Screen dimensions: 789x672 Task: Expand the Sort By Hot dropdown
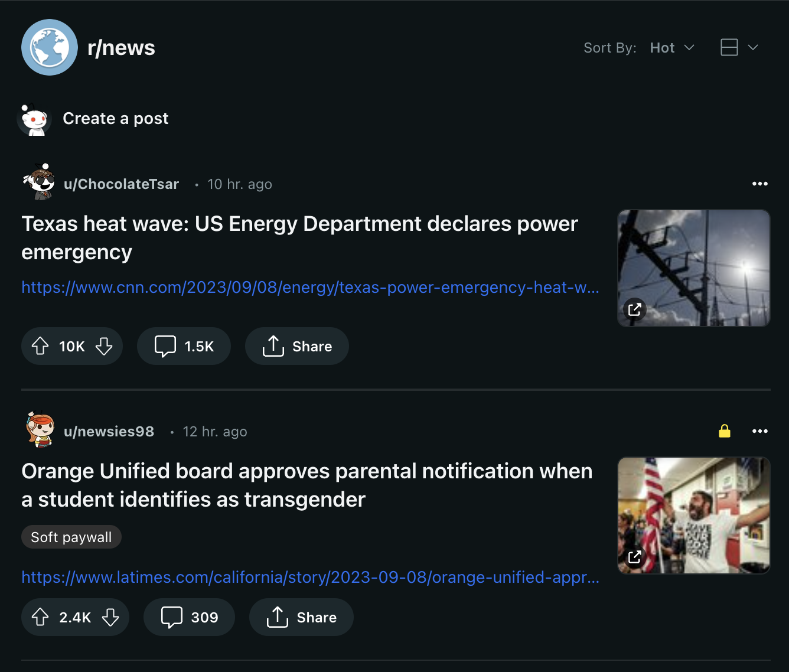pyautogui.click(x=672, y=48)
